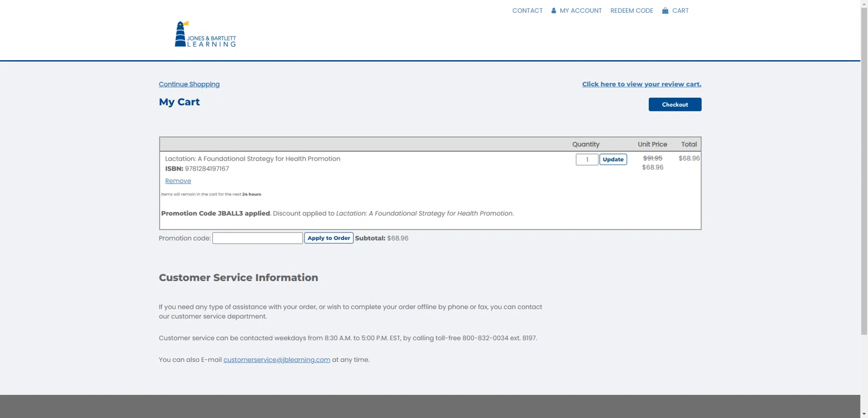Click the Promotion code text field
The image size is (868, 418).
pyautogui.click(x=258, y=238)
